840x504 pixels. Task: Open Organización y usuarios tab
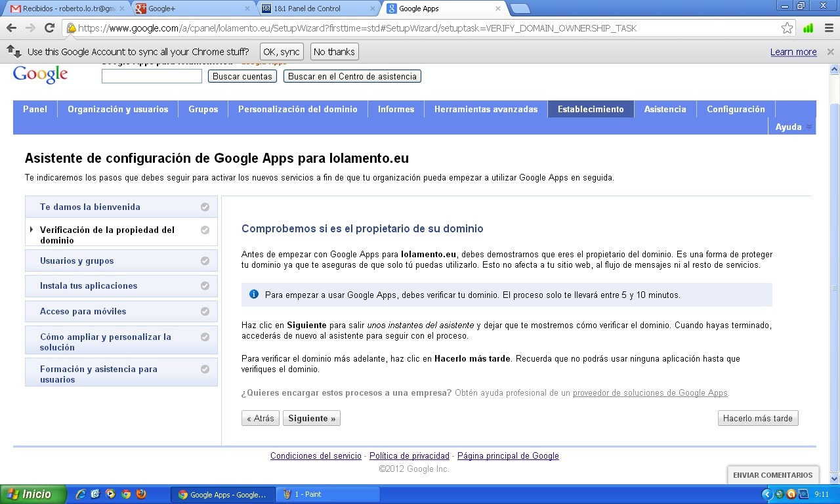click(118, 109)
